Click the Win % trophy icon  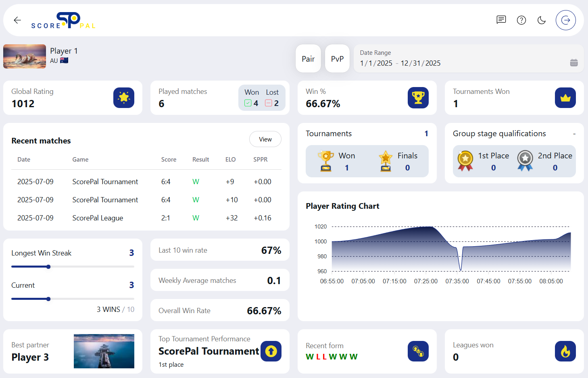pyautogui.click(x=418, y=98)
